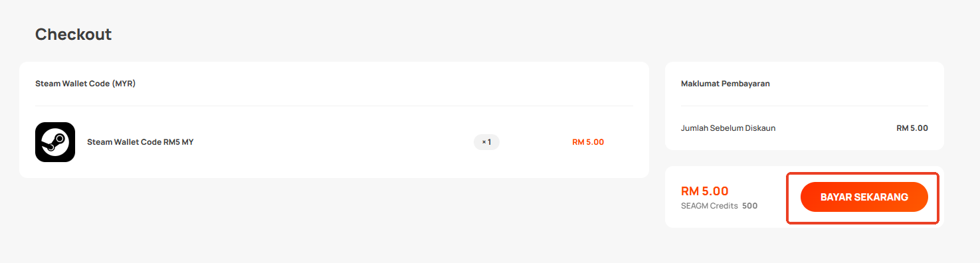Click the Maklumat Pembayaran heading
This screenshot has height=263, width=980.
tap(726, 84)
